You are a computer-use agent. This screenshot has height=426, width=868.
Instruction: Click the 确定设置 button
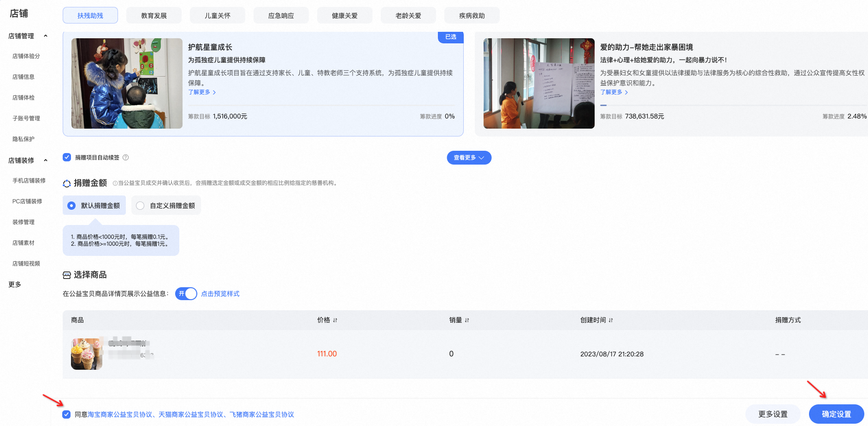[836, 414]
